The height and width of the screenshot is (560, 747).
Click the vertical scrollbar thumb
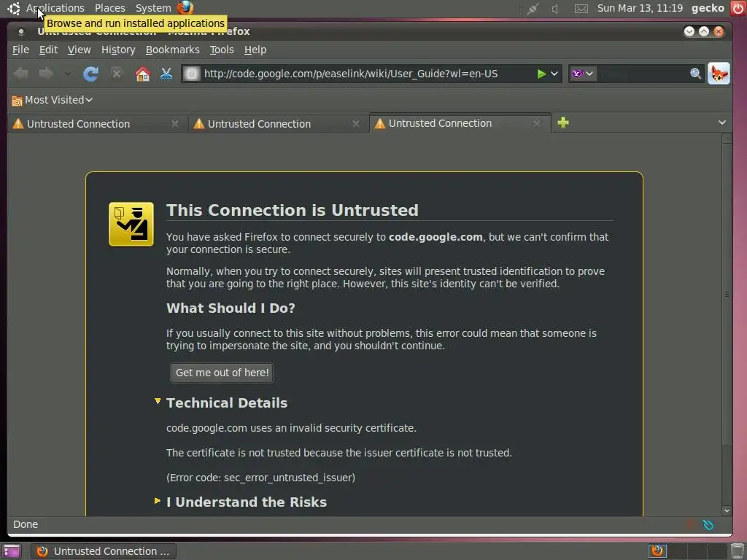727,295
